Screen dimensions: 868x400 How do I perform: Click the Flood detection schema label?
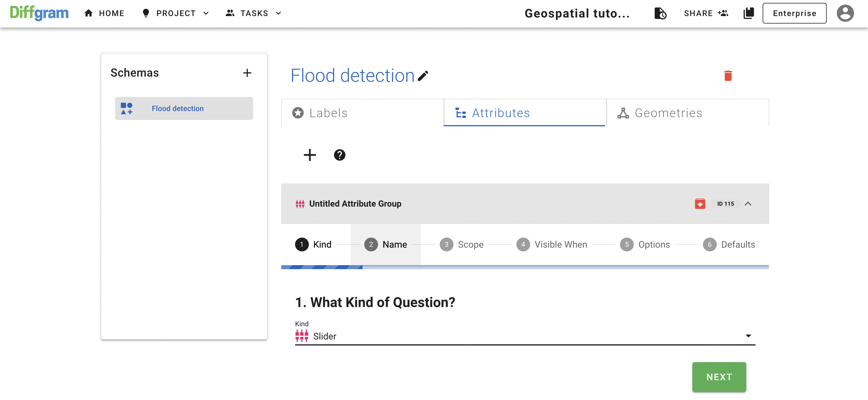pyautogui.click(x=178, y=108)
